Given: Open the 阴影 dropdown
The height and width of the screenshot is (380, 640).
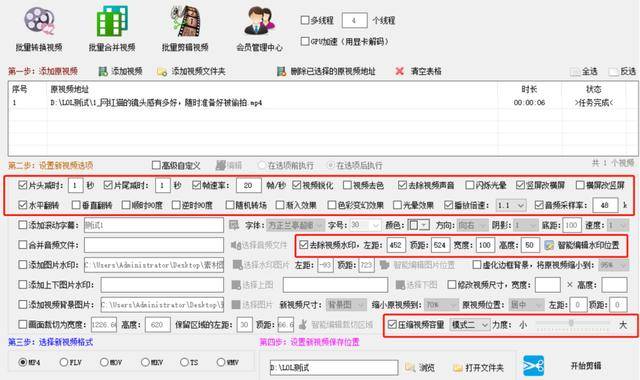Looking at the screenshot, I should [525, 225].
